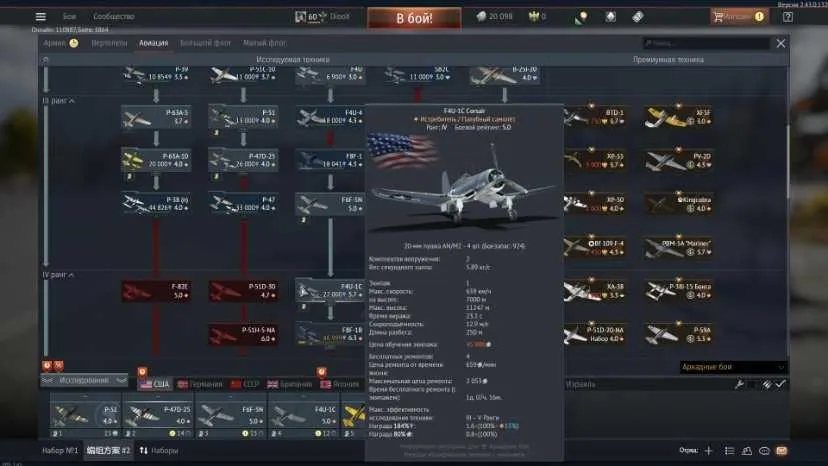Close the research tree window
The width and height of the screenshot is (828, 466).
[x=780, y=43]
